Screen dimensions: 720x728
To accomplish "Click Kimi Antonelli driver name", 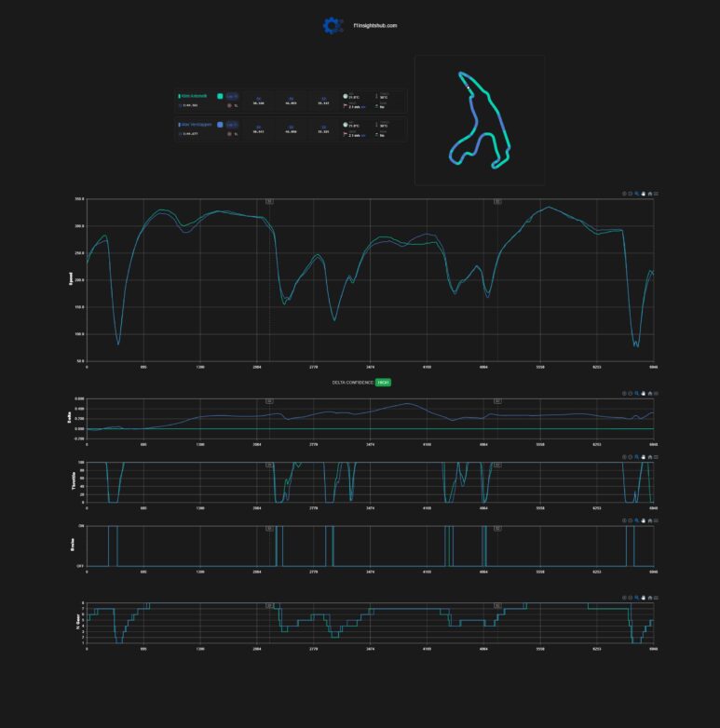I will coord(194,96).
